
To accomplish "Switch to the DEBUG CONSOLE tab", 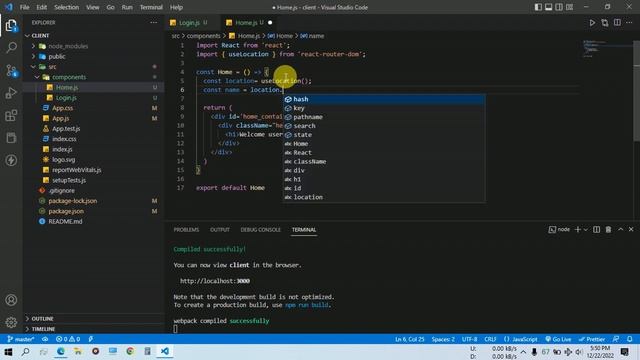I will (260, 230).
